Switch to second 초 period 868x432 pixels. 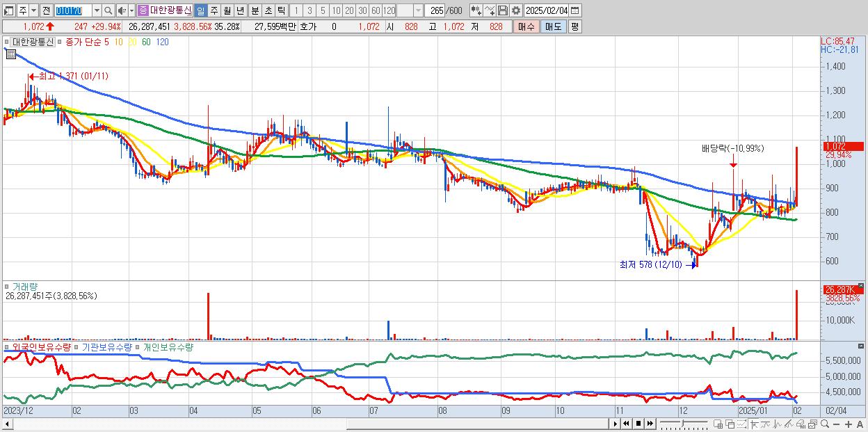point(268,10)
